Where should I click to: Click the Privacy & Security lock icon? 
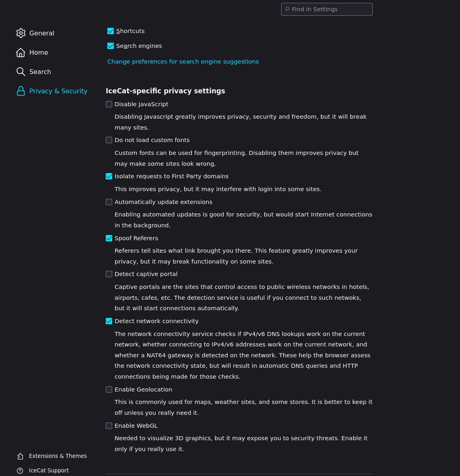click(21, 91)
